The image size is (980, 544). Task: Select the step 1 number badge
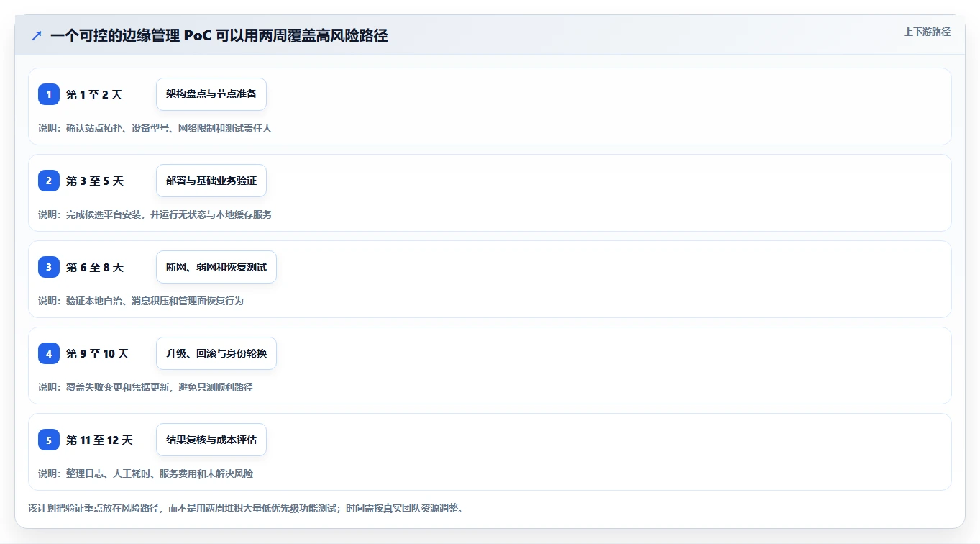pos(49,94)
